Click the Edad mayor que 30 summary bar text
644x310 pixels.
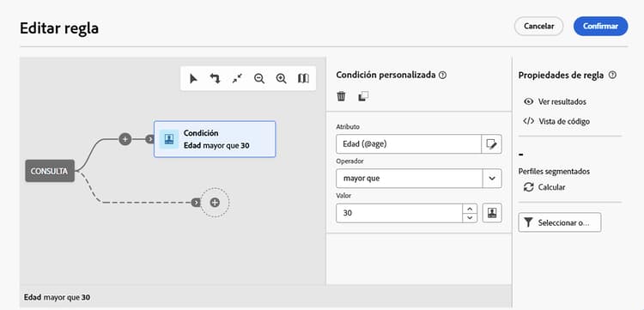tap(57, 297)
